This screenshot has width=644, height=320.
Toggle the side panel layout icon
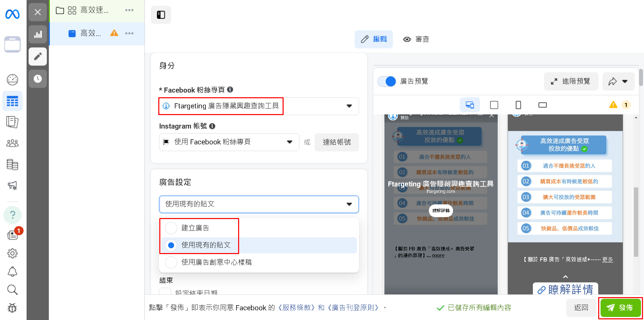click(161, 15)
